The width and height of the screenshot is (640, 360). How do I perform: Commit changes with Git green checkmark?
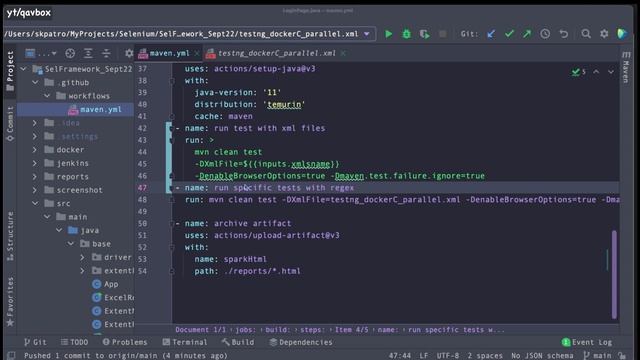tap(509, 34)
